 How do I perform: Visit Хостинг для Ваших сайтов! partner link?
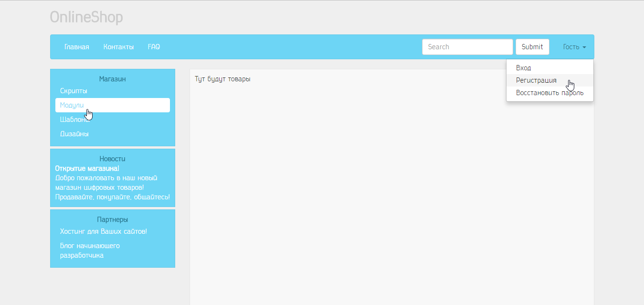coord(103,231)
